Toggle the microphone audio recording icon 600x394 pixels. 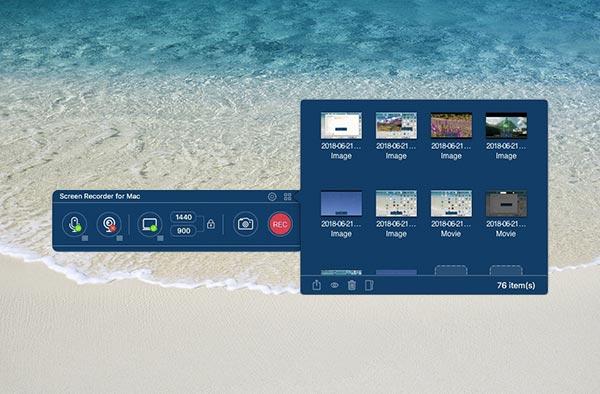click(75, 224)
